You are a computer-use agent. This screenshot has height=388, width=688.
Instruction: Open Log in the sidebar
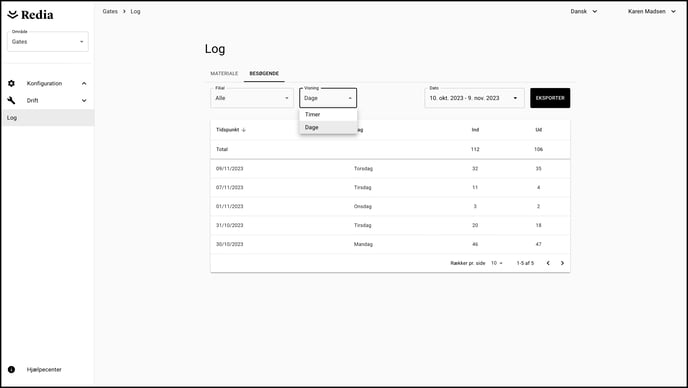click(x=48, y=118)
